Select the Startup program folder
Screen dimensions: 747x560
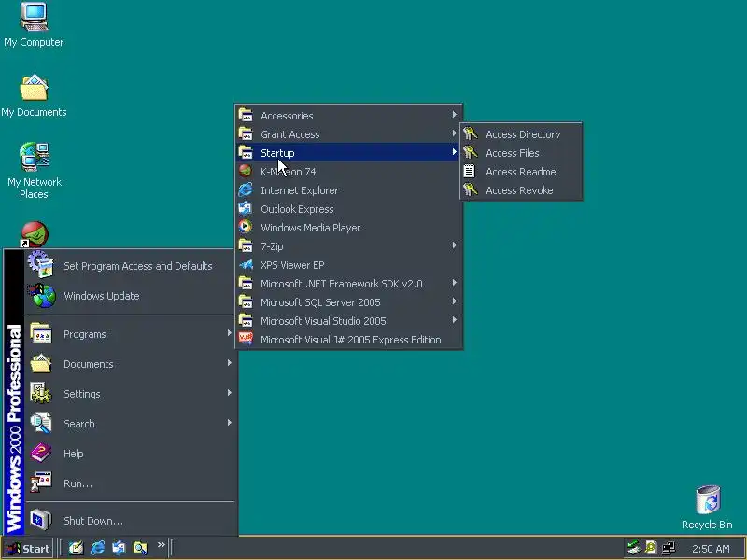(348, 153)
